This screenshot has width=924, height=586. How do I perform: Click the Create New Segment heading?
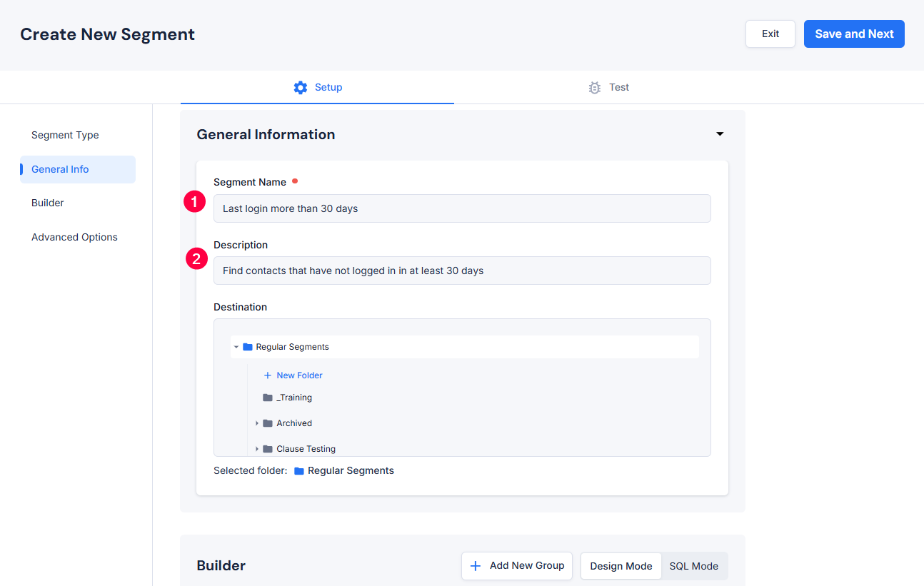pos(107,34)
